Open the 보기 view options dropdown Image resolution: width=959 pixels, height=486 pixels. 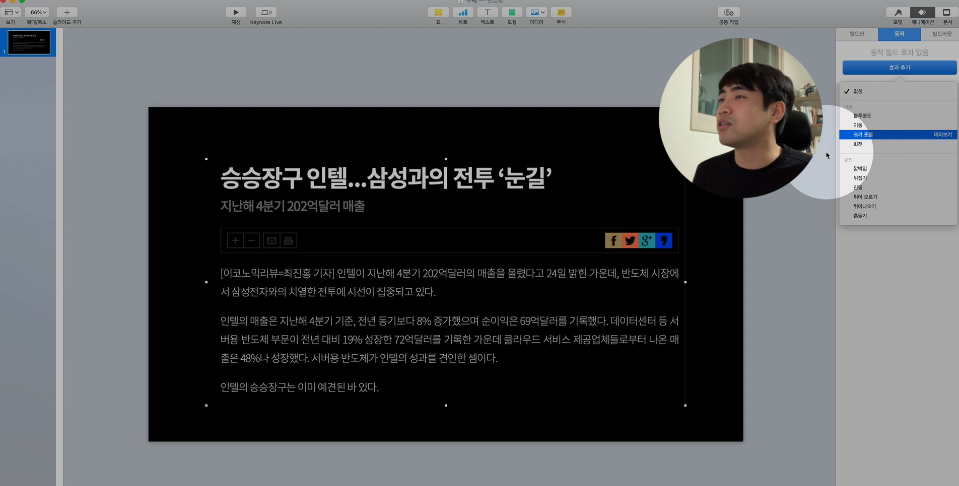[10, 12]
